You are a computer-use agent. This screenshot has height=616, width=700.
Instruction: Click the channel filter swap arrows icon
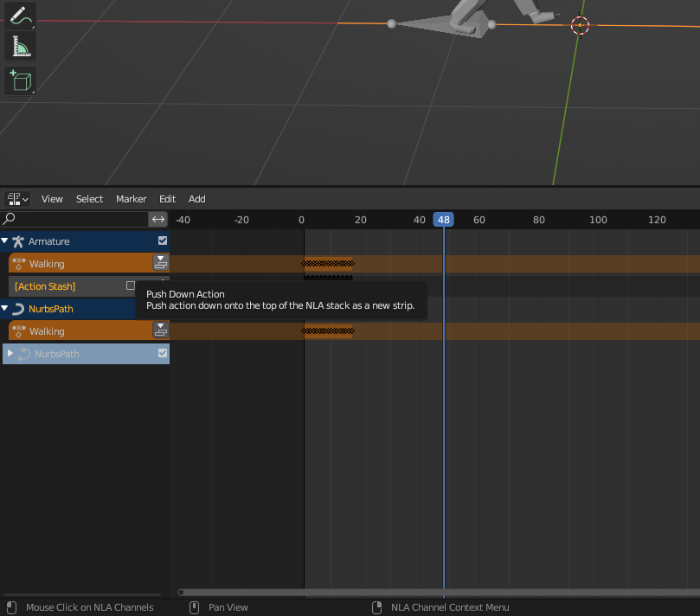point(157,220)
